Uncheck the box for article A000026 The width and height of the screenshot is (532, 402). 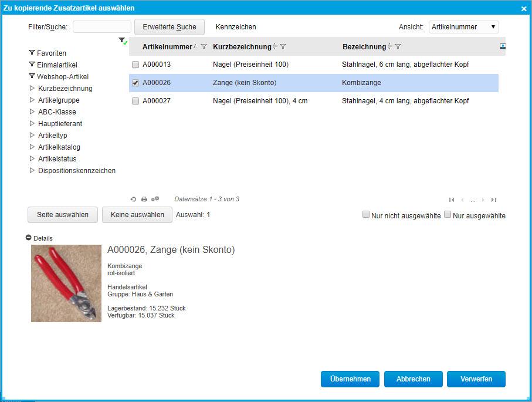(x=135, y=83)
